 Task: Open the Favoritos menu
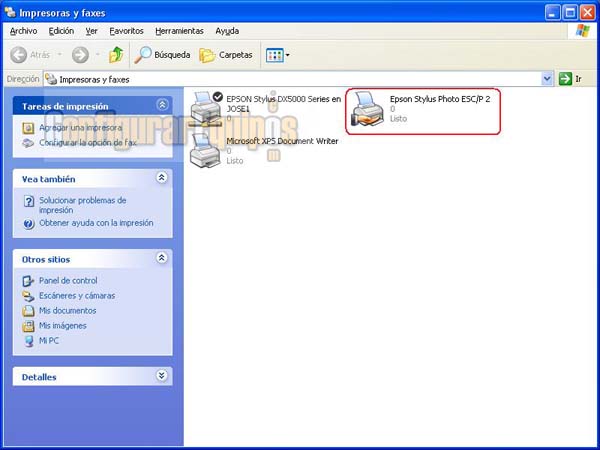click(126, 31)
